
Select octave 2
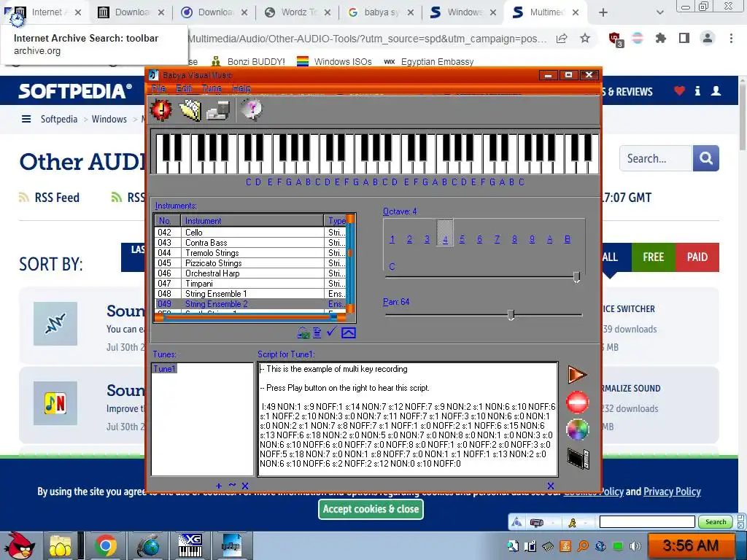coord(409,239)
